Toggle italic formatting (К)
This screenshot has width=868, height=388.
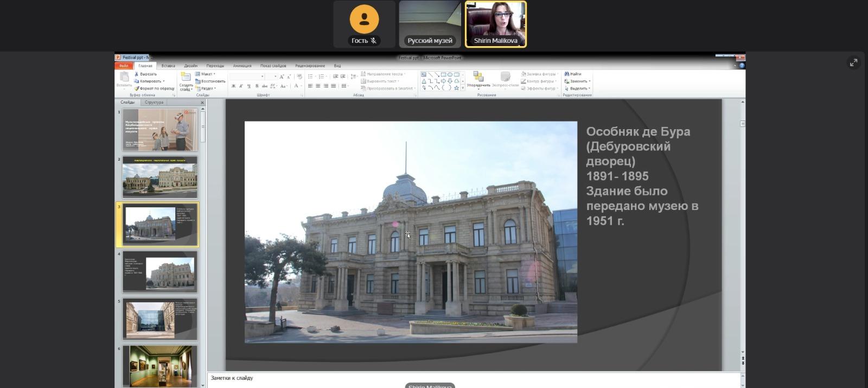pyautogui.click(x=241, y=86)
